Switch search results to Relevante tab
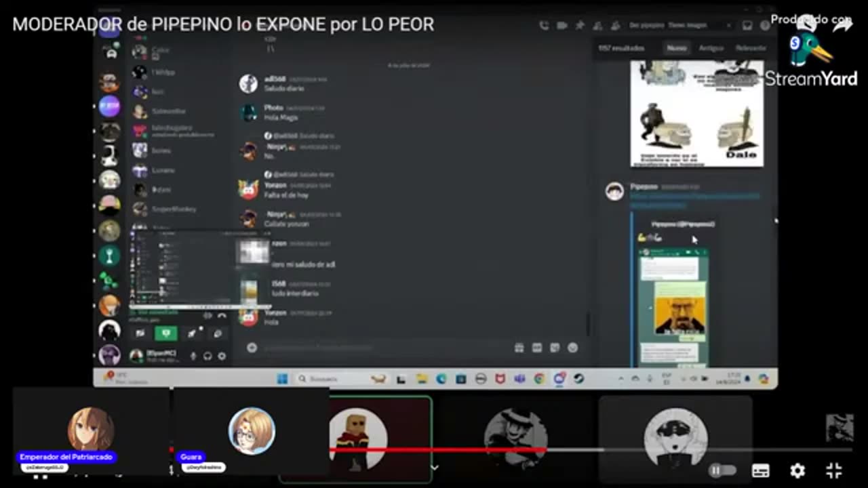 (x=751, y=48)
